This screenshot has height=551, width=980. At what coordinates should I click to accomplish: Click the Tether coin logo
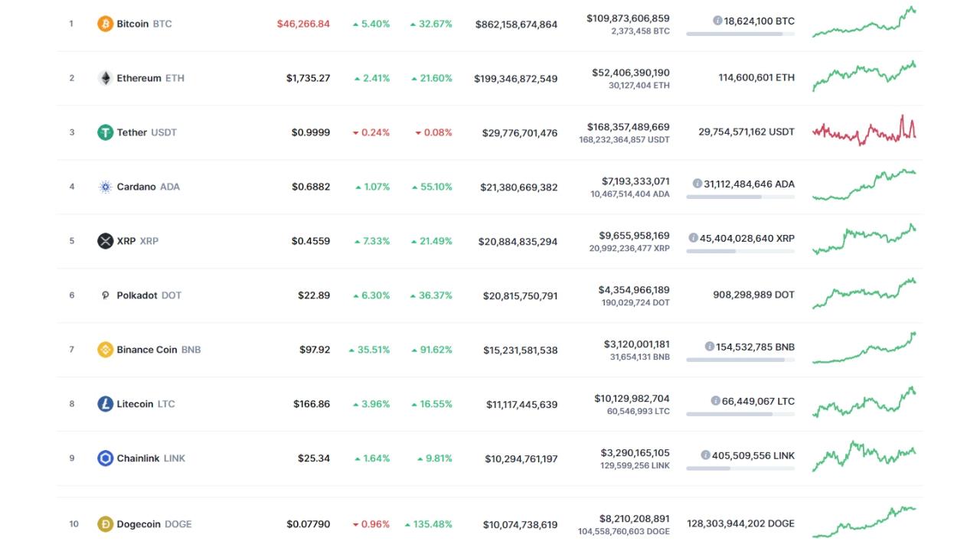[x=105, y=132]
